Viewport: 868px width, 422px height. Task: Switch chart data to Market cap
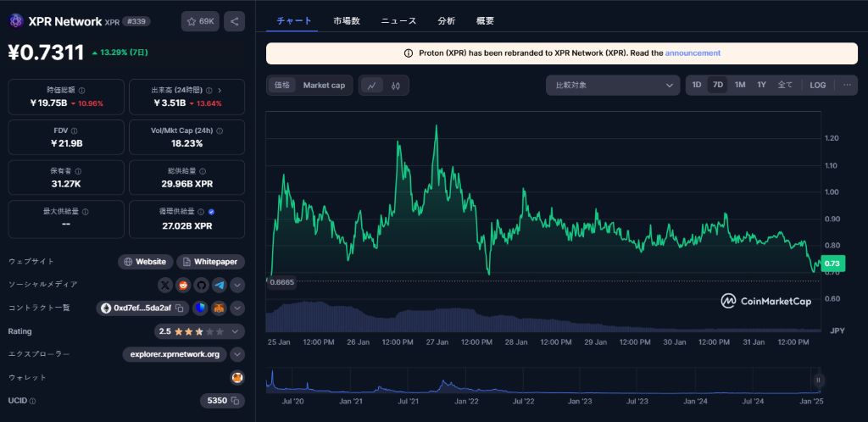(324, 86)
